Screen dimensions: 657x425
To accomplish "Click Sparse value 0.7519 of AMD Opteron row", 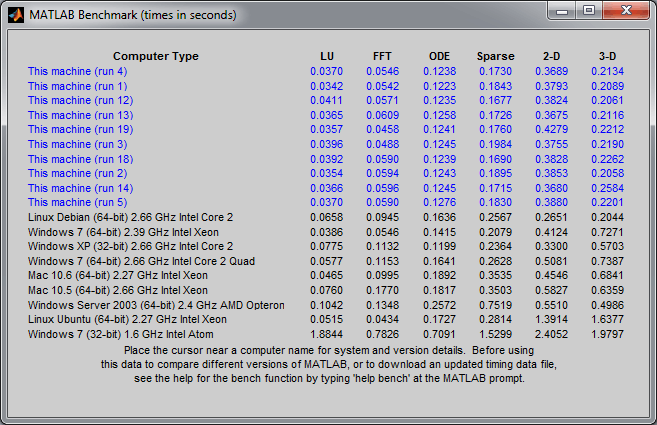I will [x=495, y=305].
